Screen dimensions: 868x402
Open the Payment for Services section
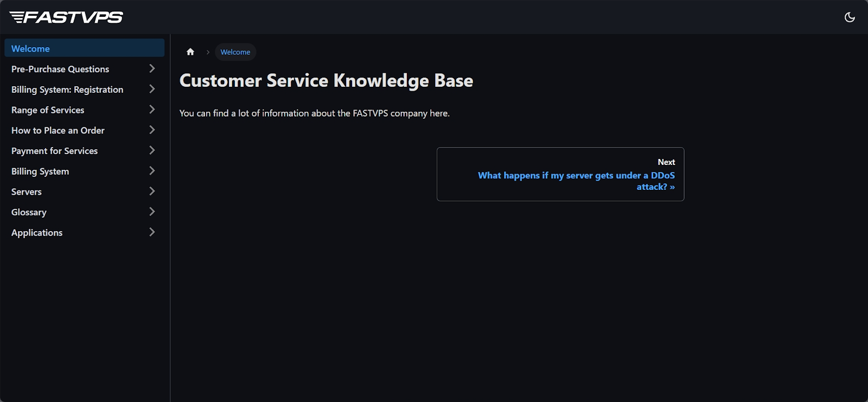[54, 151]
